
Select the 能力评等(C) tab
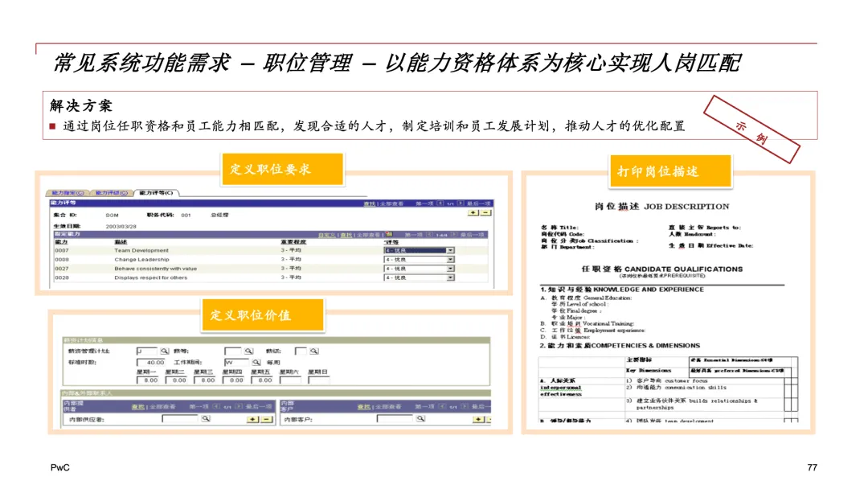(x=156, y=193)
